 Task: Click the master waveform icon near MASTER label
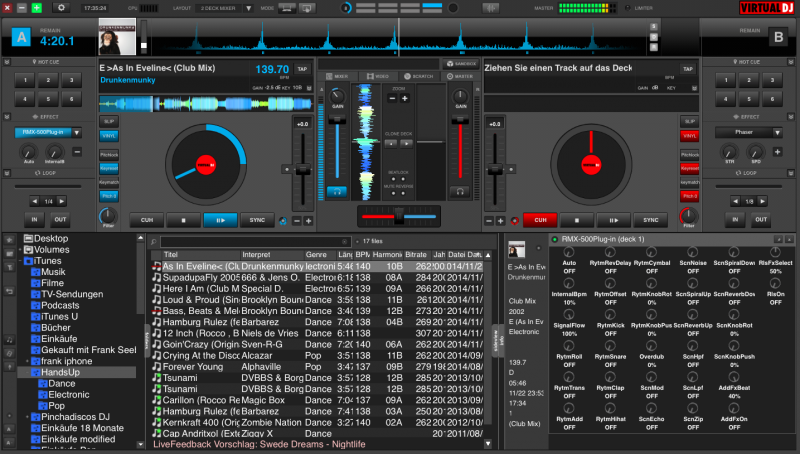[490, 8]
